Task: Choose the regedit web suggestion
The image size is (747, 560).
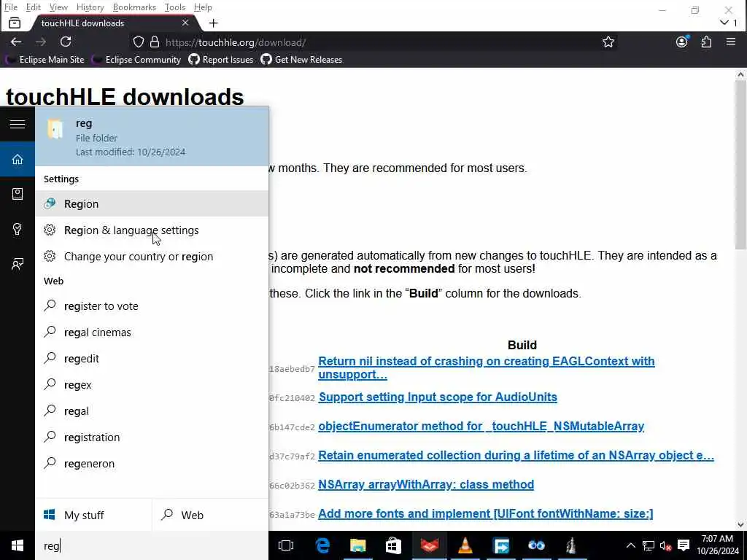Action: tap(152, 358)
